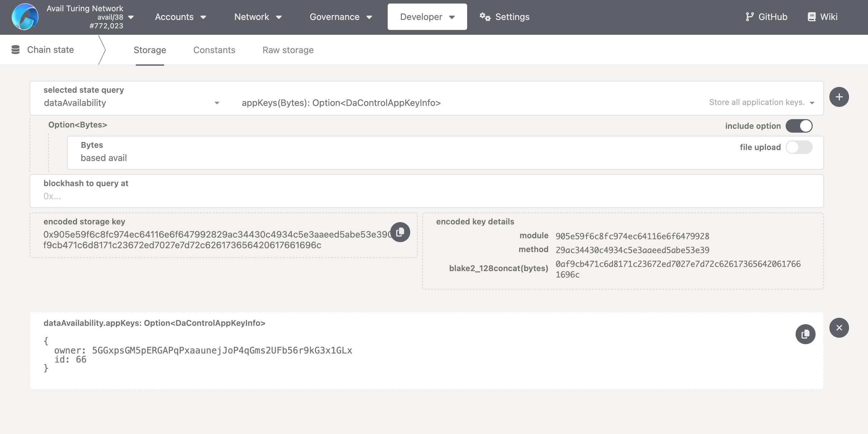
Task: Copy the appKeys query result
Action: [805, 334]
